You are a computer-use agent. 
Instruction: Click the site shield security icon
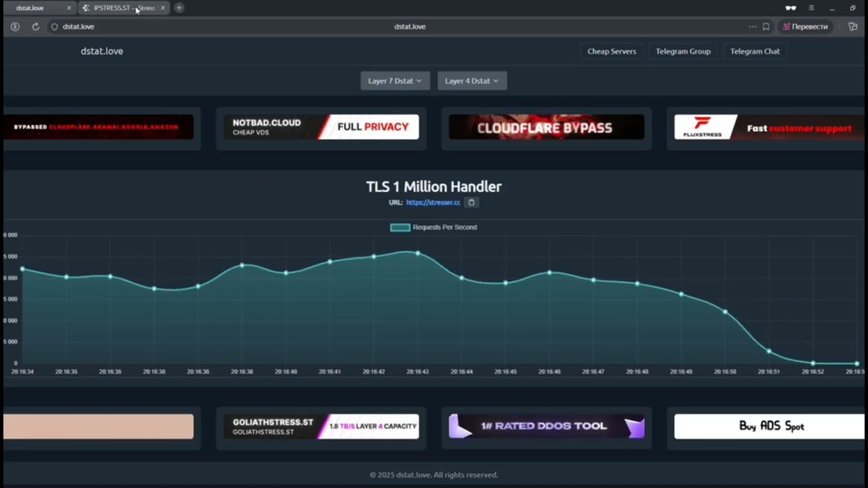coord(54,26)
